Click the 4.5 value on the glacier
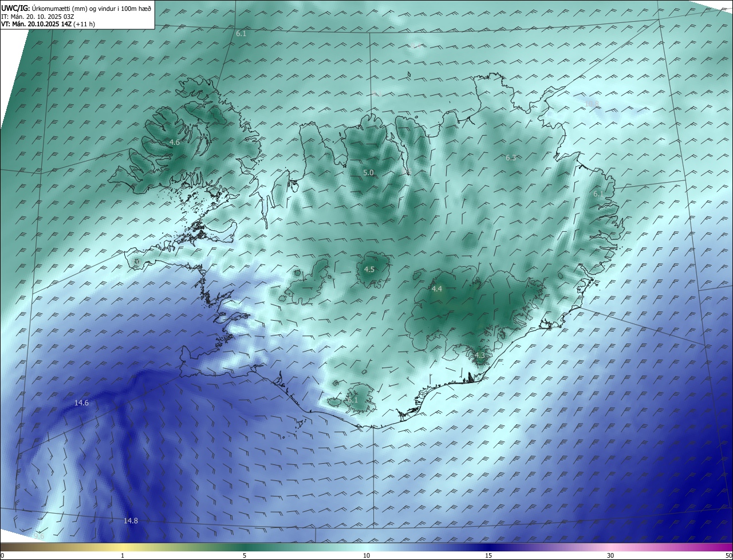Image resolution: width=733 pixels, height=560 pixels. click(369, 269)
